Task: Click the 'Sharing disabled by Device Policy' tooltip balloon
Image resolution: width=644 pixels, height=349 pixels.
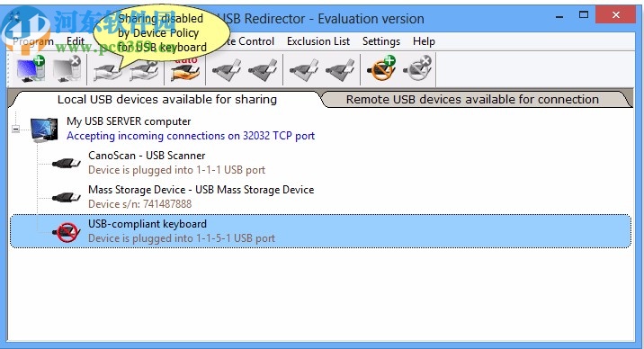Action: click(161, 33)
